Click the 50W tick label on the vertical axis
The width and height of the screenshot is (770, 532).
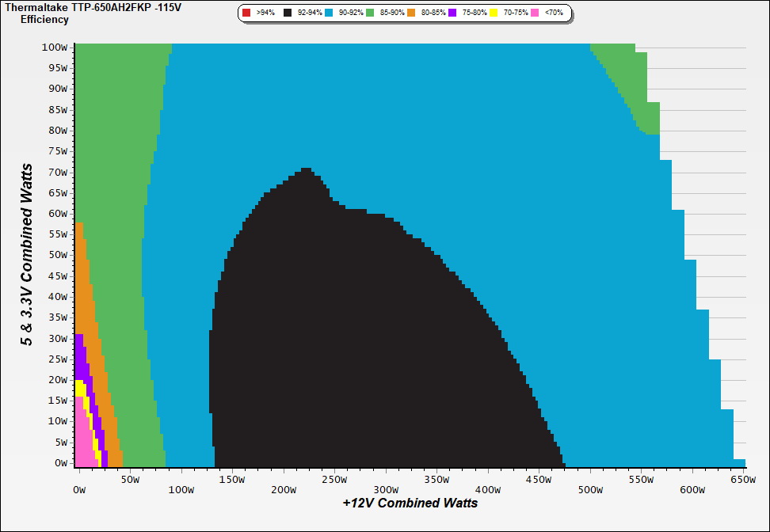57,255
